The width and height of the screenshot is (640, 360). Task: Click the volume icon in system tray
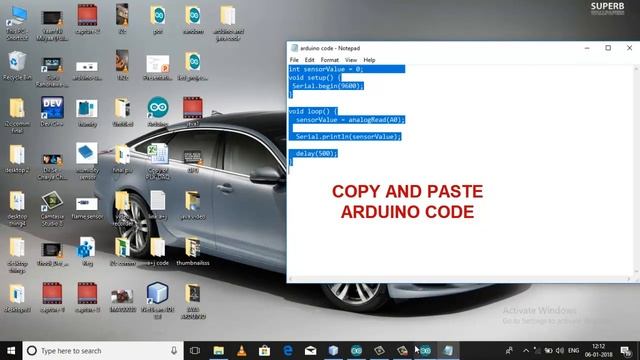coord(560,351)
